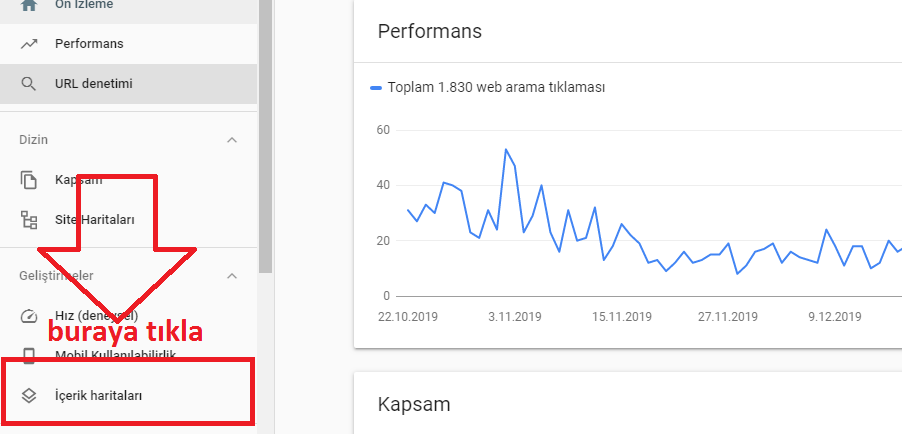Collapse the Geliştirmeler section using its arrow
902x434 pixels.
pos(232,276)
